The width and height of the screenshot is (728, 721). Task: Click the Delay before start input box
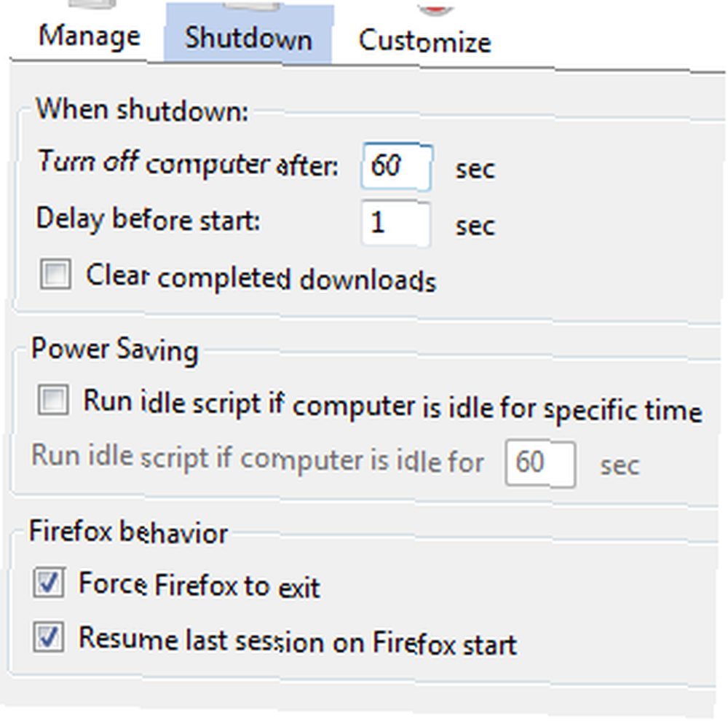[396, 224]
